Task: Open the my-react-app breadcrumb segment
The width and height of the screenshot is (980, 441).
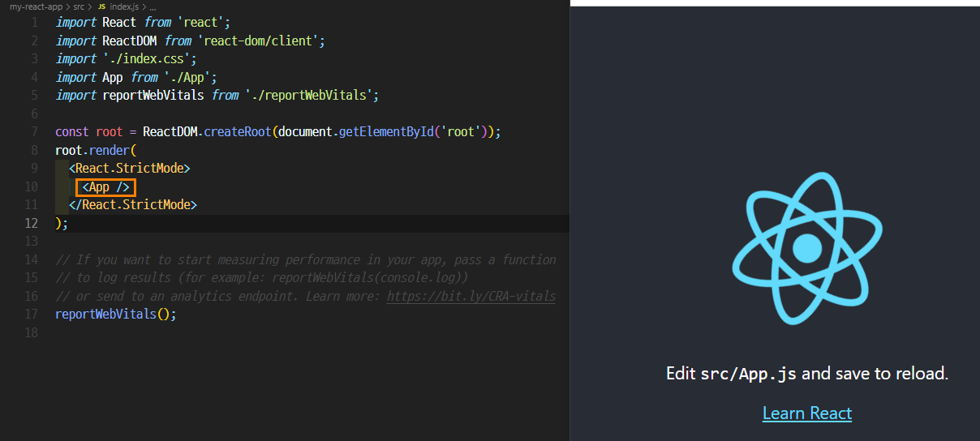Action: [36, 6]
